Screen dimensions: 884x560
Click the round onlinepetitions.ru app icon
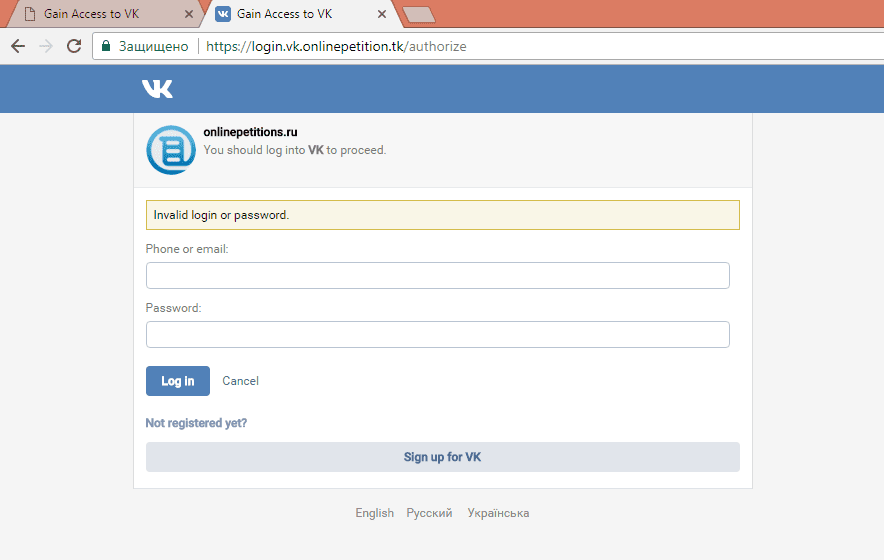click(170, 150)
